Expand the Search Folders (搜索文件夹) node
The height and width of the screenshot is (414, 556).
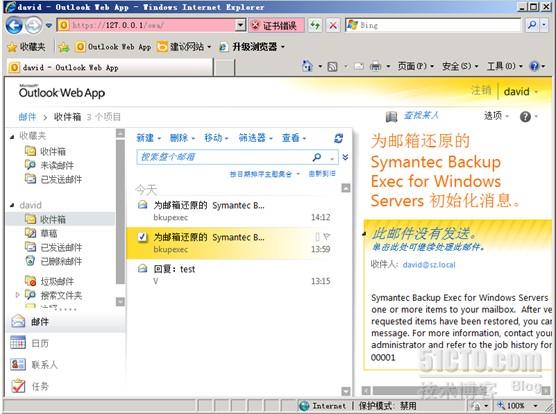point(17,295)
